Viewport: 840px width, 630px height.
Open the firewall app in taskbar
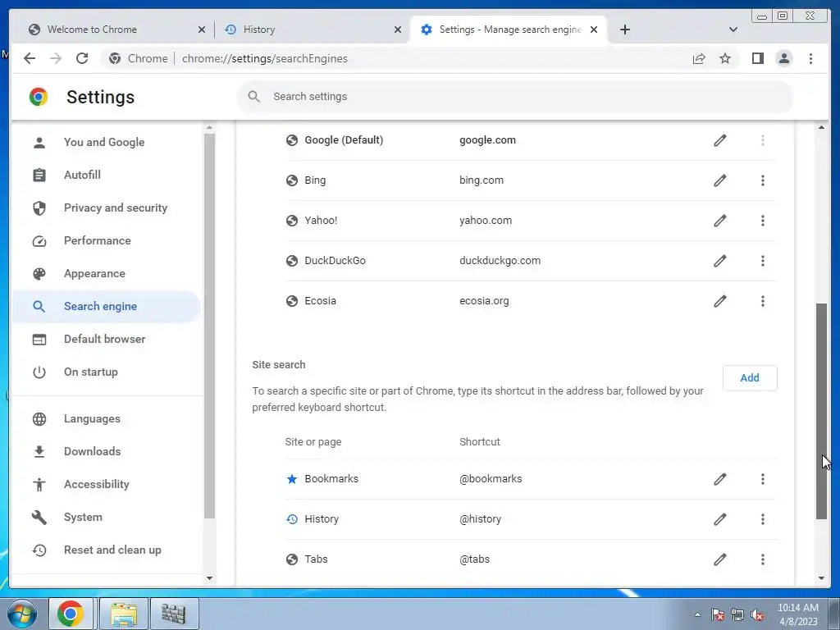(174, 614)
